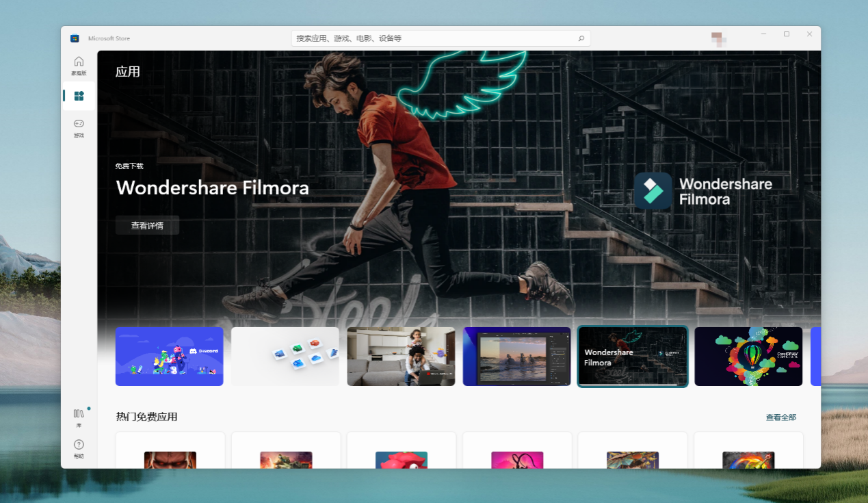This screenshot has width=868, height=503.
Task: Select the highlighted Wondershare Filmora banner
Action: click(632, 357)
